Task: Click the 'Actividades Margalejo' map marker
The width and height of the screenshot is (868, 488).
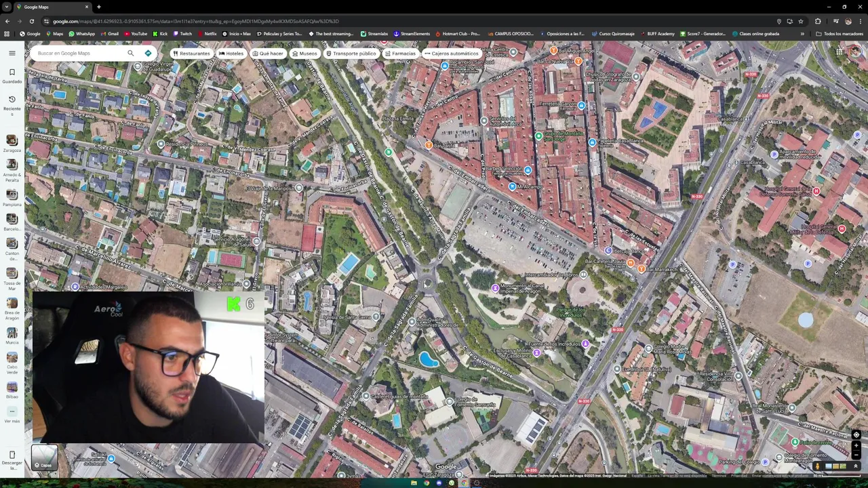Action: (x=75, y=287)
